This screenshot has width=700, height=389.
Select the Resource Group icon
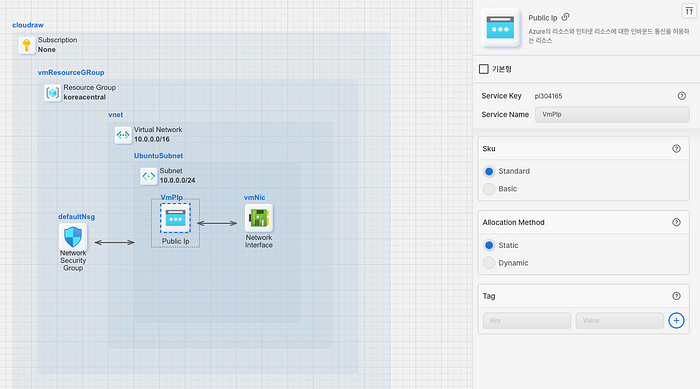click(x=53, y=93)
